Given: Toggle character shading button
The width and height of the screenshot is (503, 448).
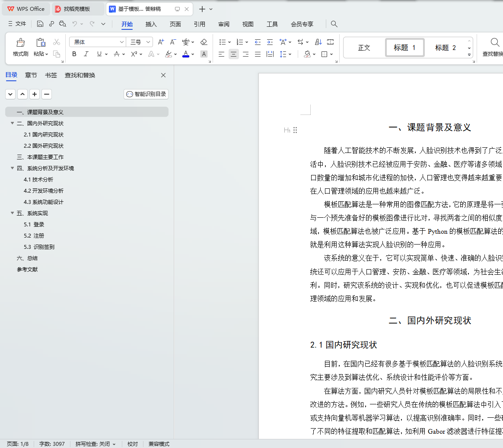Looking at the screenshot, I should coord(204,54).
